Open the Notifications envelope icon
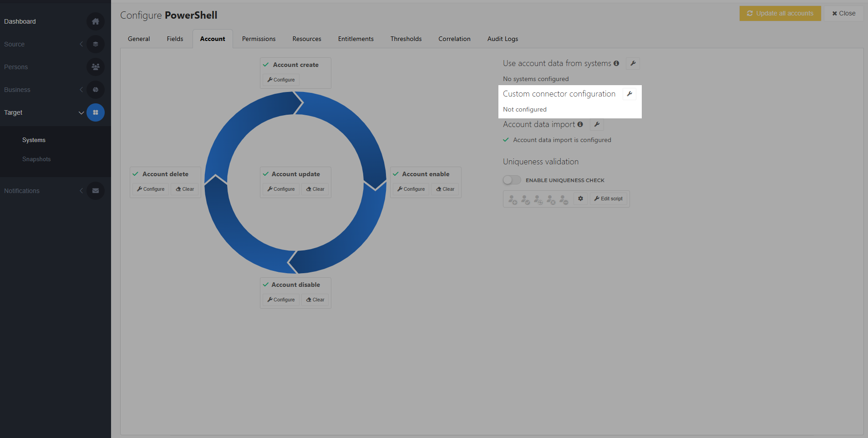 tap(96, 191)
